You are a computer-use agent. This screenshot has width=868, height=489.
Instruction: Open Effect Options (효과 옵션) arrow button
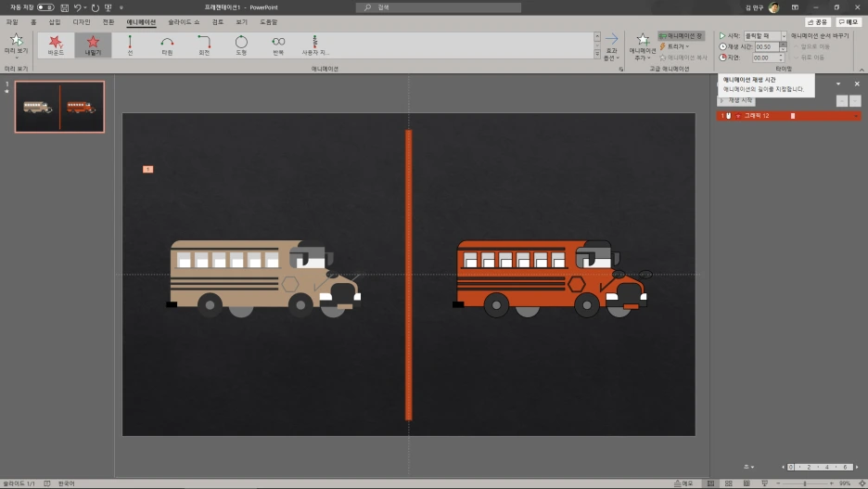[x=611, y=46]
